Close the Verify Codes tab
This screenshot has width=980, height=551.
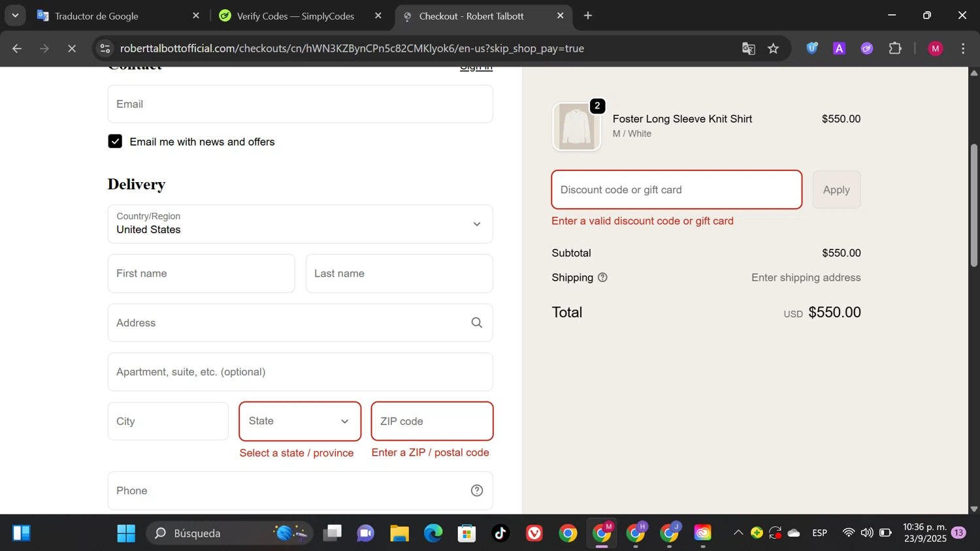pos(378,16)
